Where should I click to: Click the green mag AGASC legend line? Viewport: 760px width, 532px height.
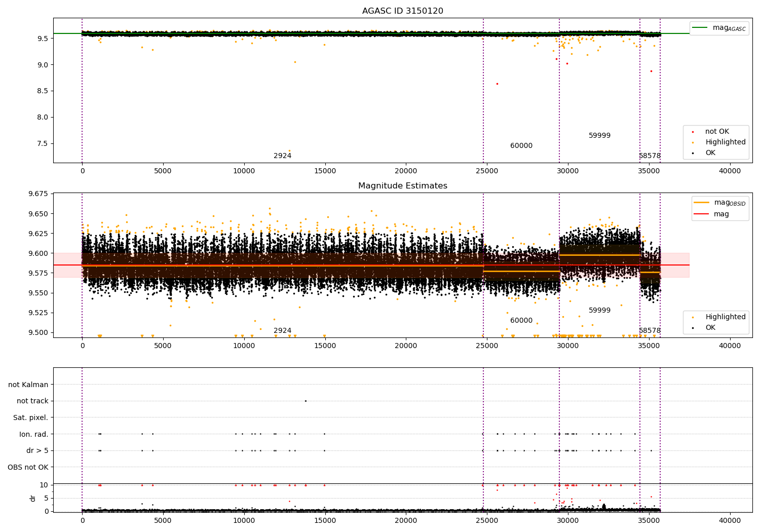(701, 28)
